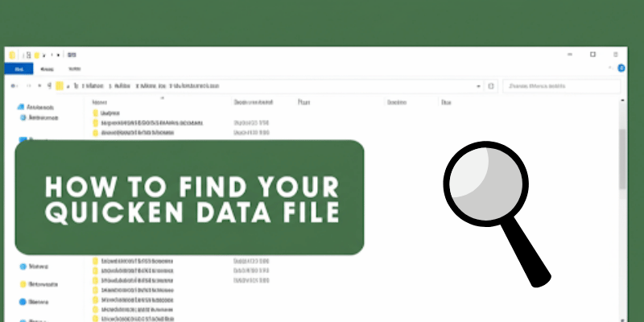Minimize the File Explorer window
The image size is (644, 322).
(x=570, y=55)
